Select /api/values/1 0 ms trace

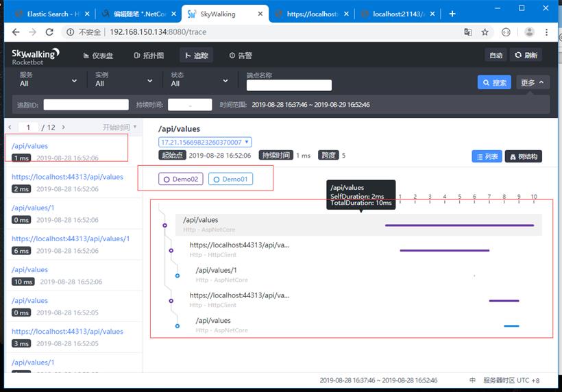73,214
